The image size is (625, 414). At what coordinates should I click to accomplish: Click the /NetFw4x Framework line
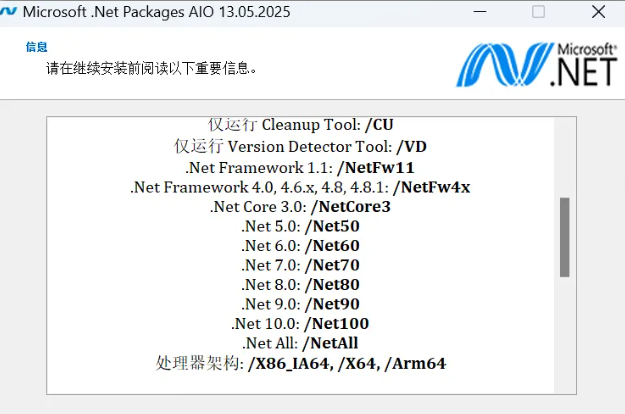click(x=300, y=187)
